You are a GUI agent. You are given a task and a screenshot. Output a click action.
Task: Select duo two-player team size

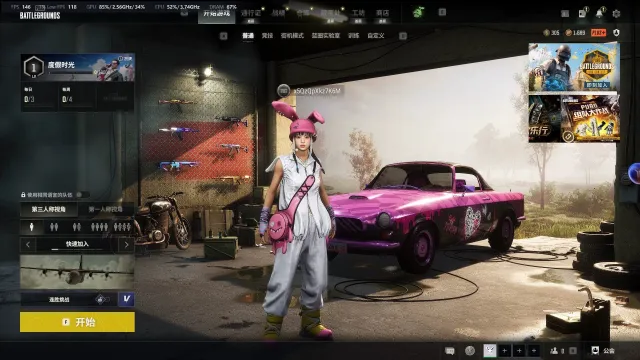(54, 227)
